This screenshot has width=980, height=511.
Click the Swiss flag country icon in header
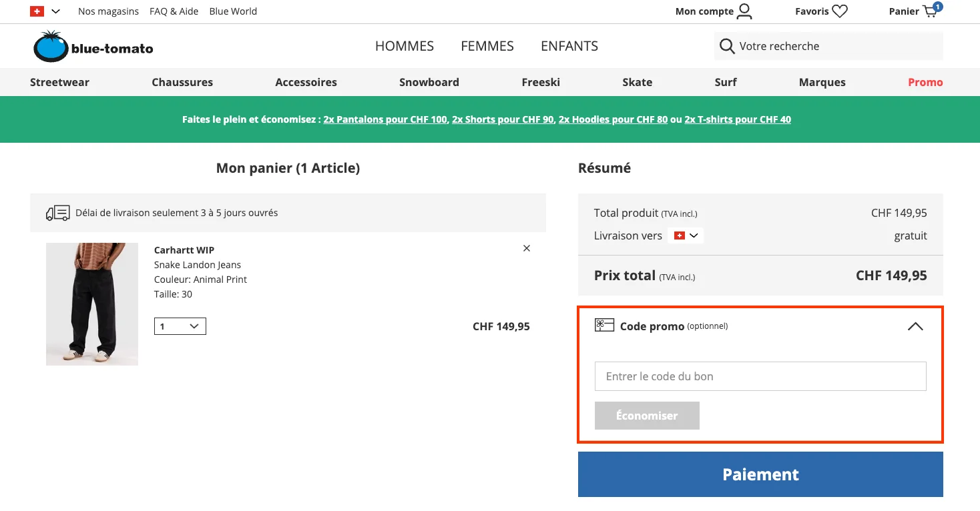tap(37, 11)
